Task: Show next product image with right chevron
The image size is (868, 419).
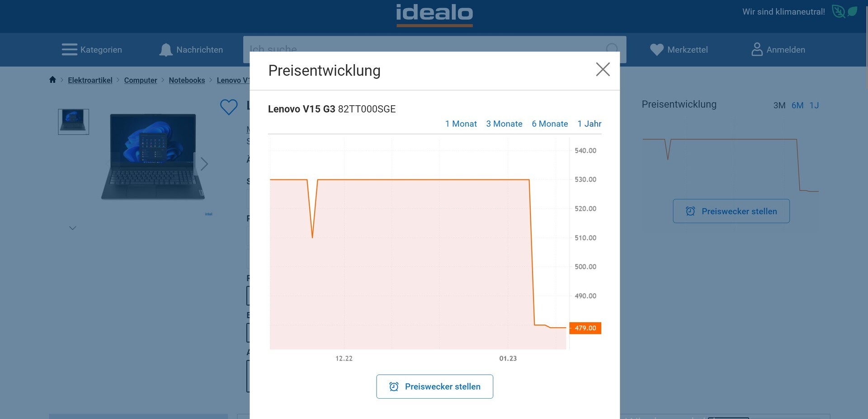Action: click(x=204, y=164)
